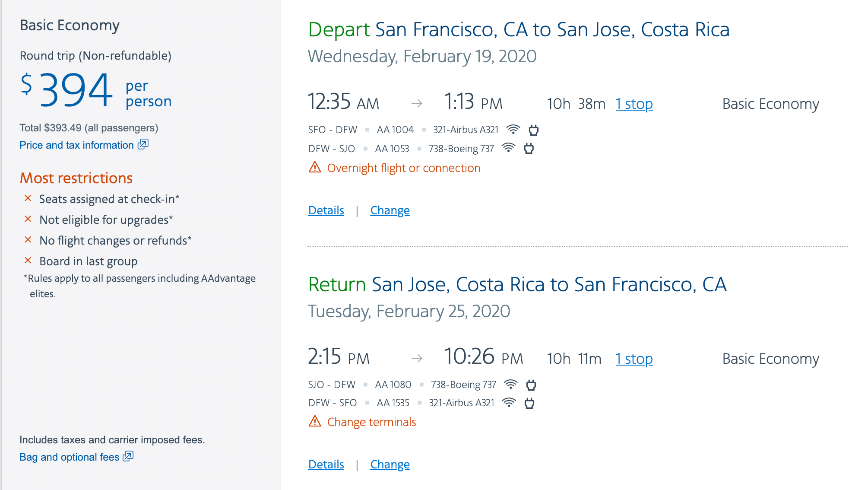
Task: Open 1 stop link for return flight
Action: (634, 359)
